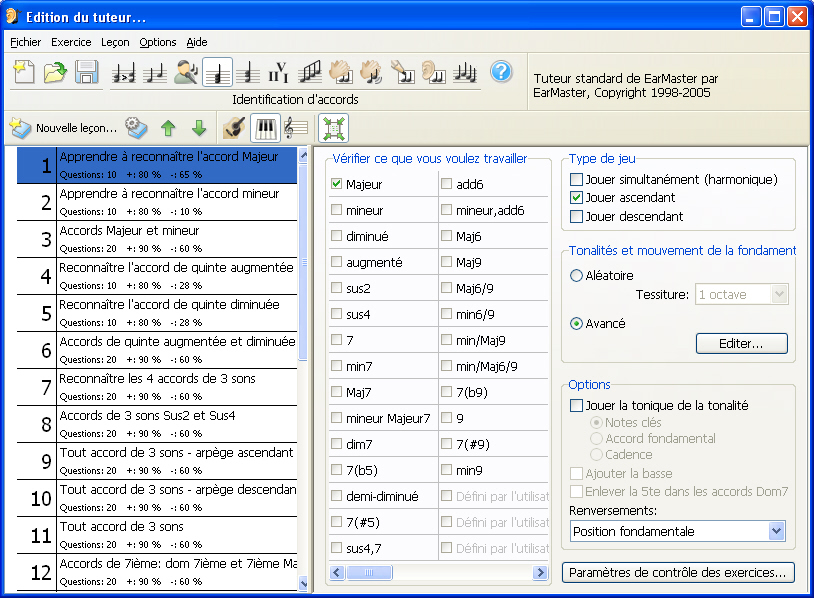This screenshot has height=598, width=814.
Task: Open Paramètres de contrôle des exercices
Action: tap(678, 573)
